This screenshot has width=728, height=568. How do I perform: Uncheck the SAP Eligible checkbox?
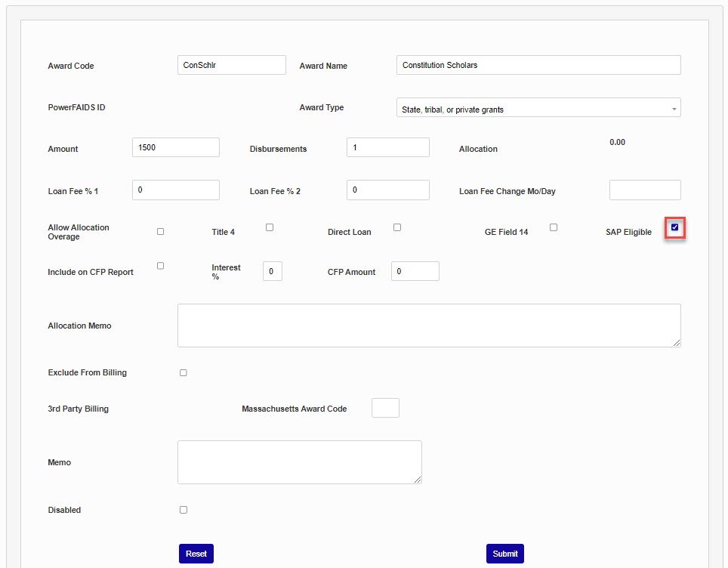pos(674,227)
